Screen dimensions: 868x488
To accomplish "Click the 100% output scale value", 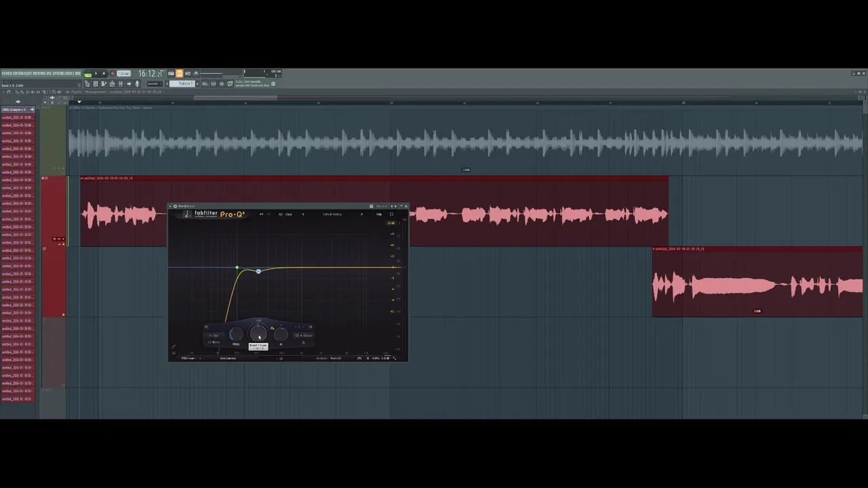I will tap(375, 359).
